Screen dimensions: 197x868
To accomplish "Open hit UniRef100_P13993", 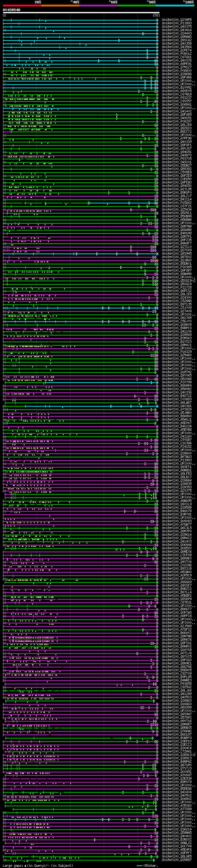I will pos(177,23).
